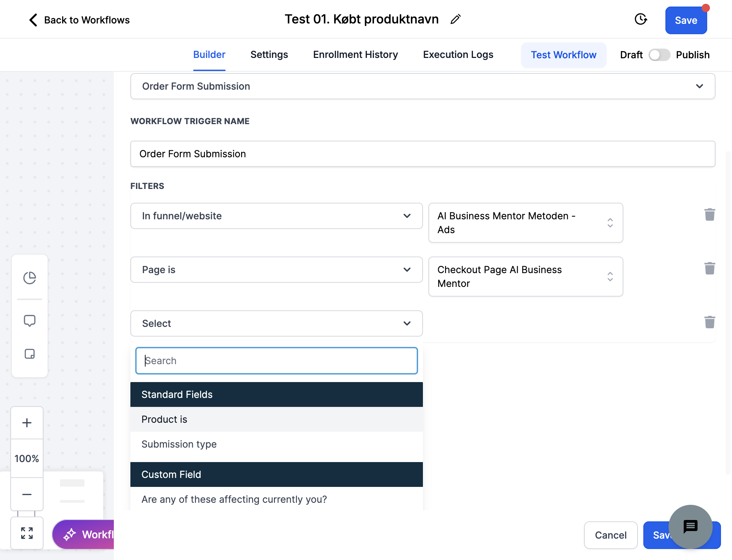
Task: Click the fit-to-screen expand icon
Action: coord(27,533)
